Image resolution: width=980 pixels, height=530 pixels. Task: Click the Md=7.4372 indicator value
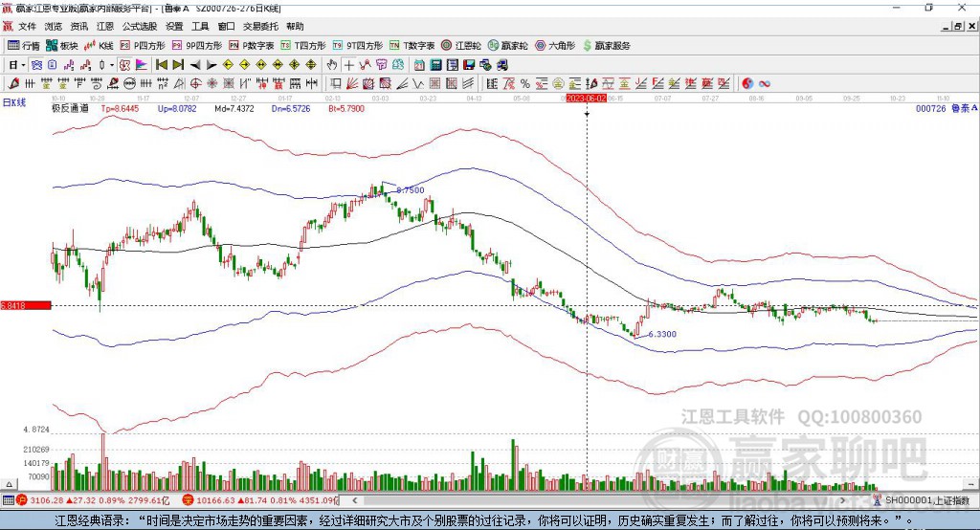(234, 109)
